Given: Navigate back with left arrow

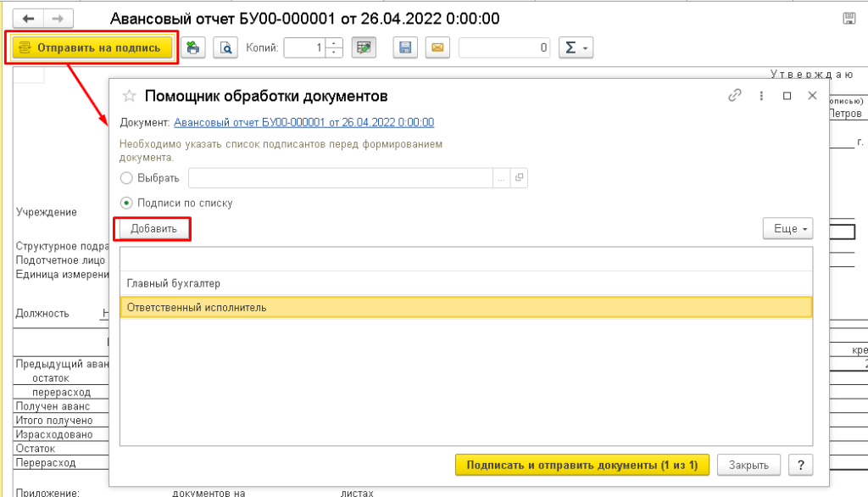Looking at the screenshot, I should click(28, 18).
